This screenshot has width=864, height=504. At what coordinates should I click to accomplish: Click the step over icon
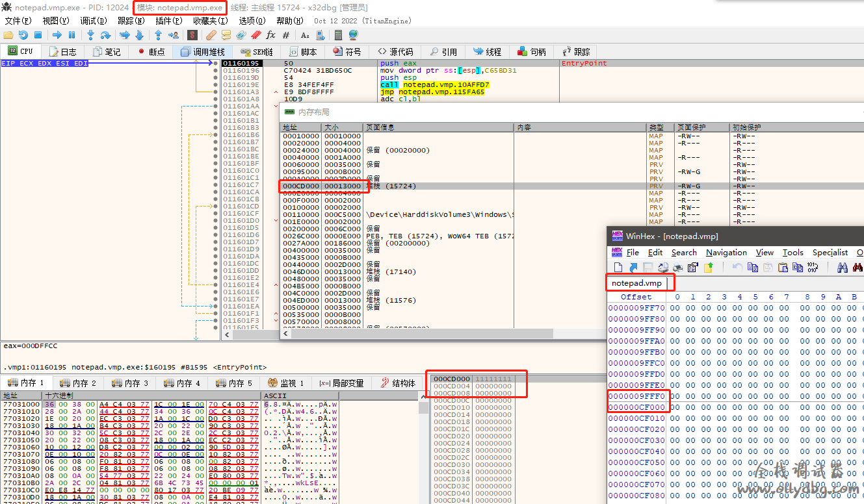point(105,35)
